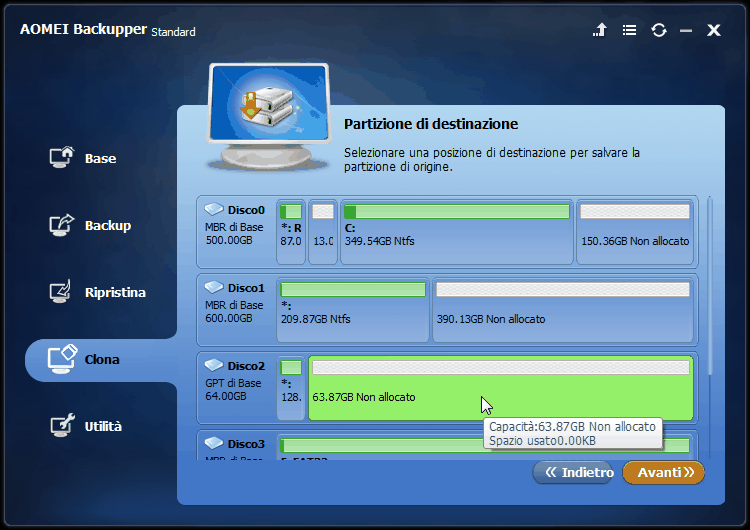Click the disk list vertical scrollbar
Viewport: 750px width, 530px height.
click(x=710, y=286)
